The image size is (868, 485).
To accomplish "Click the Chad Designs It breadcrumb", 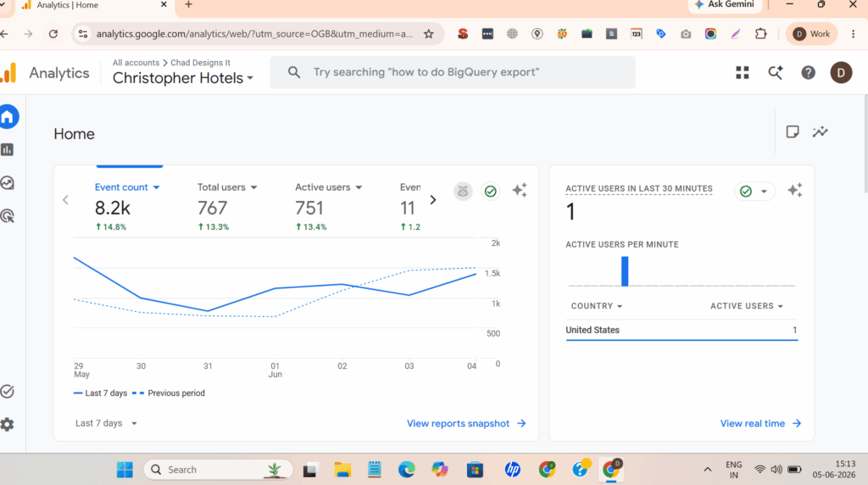I will pos(200,63).
